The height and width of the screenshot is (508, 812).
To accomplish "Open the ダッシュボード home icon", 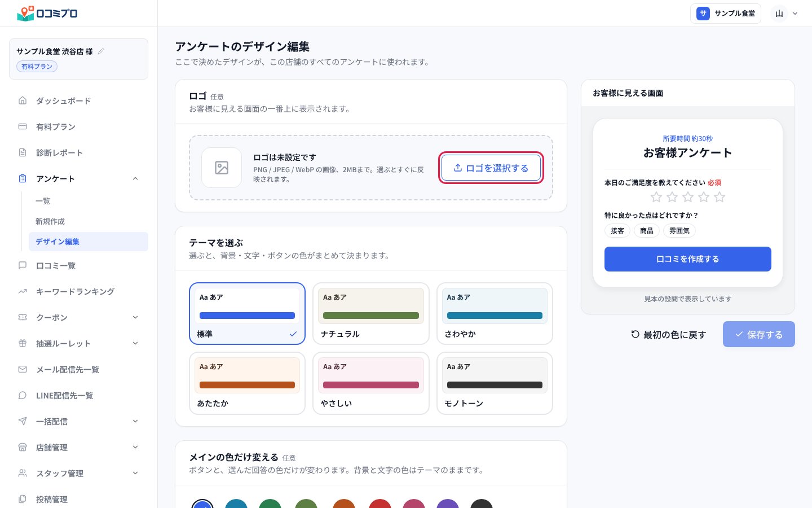I will click(x=23, y=100).
